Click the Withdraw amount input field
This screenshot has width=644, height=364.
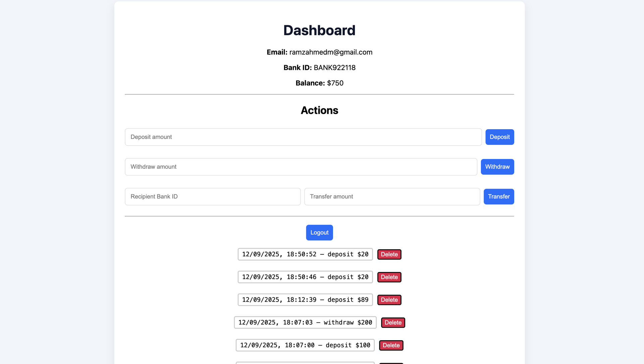(x=301, y=167)
